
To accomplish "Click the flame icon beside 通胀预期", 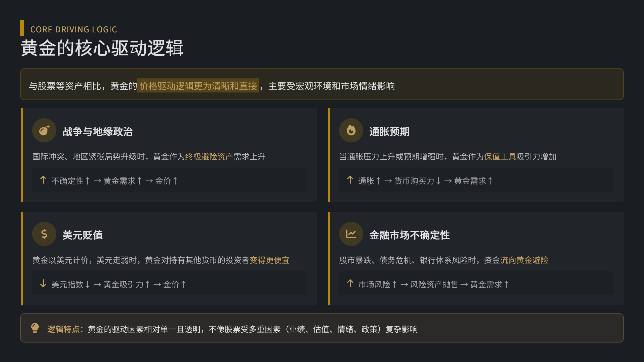I will click(351, 130).
